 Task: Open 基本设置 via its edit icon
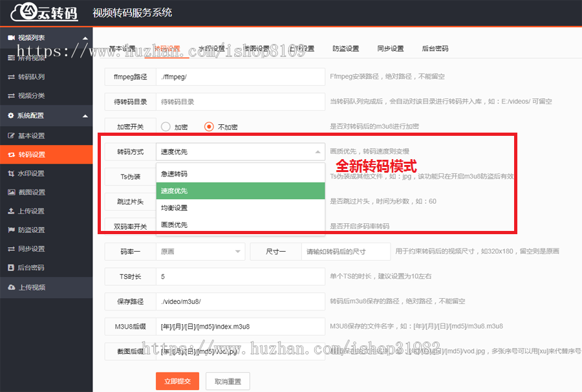coord(11,136)
